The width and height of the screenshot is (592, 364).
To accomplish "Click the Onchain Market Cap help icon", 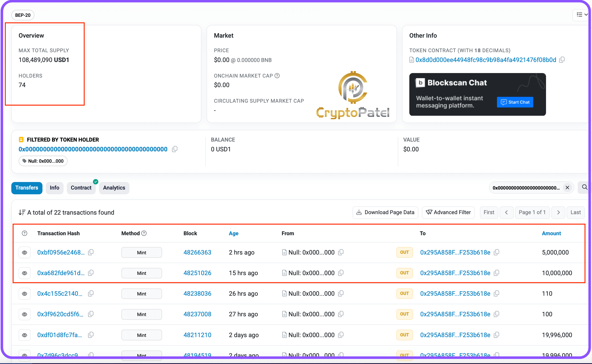I will [277, 76].
